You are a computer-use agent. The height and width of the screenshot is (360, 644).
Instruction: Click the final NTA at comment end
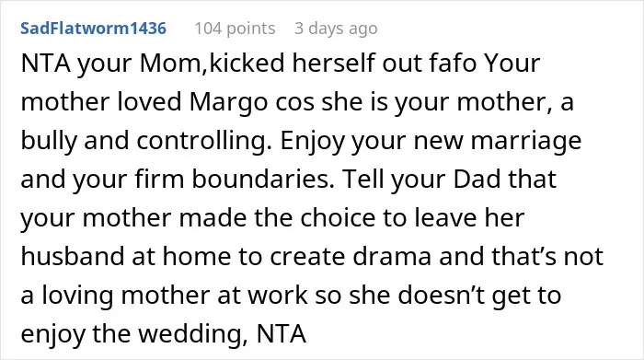282,333
